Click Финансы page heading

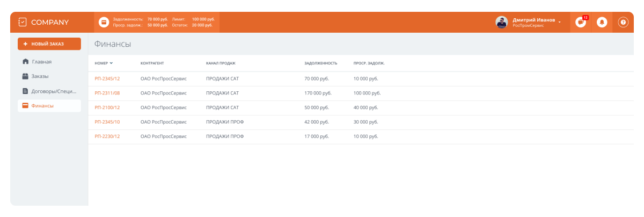pyautogui.click(x=113, y=44)
